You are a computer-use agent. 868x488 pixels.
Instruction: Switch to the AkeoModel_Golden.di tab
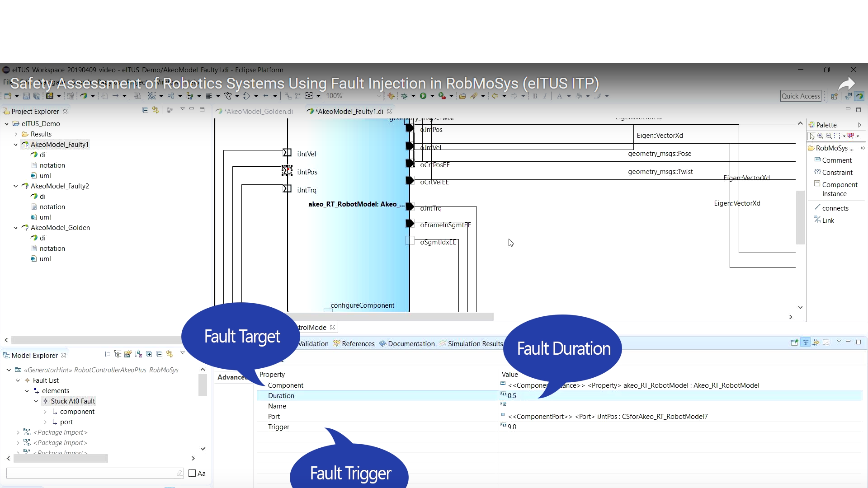click(259, 112)
